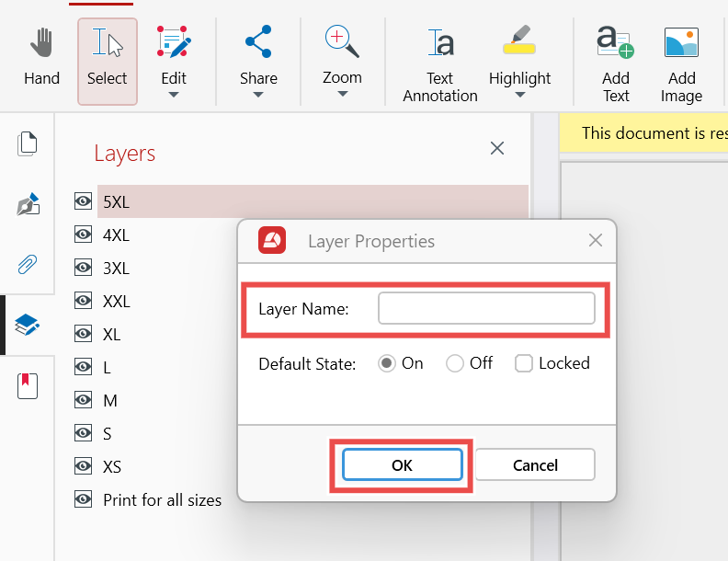Click the Add Image tool
Image resolution: width=728 pixels, height=561 pixels.
pyautogui.click(x=681, y=63)
